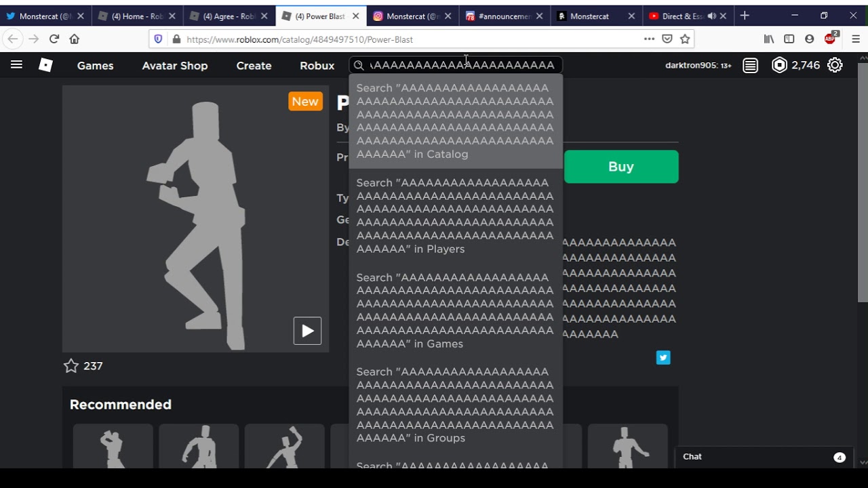Viewport: 868px width, 488px height.
Task: Close the Power Blast tab
Action: [x=356, y=16]
